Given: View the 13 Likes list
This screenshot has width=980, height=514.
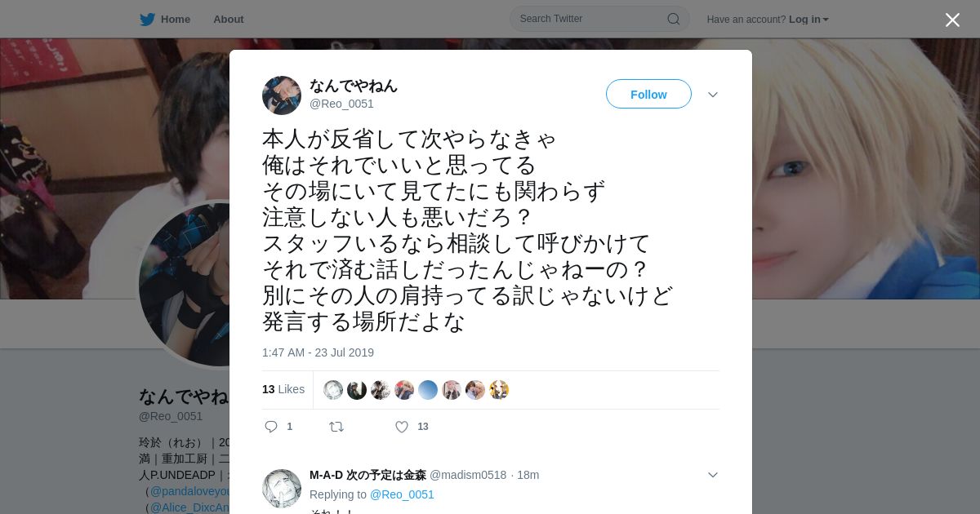Looking at the screenshot, I should coord(283,389).
